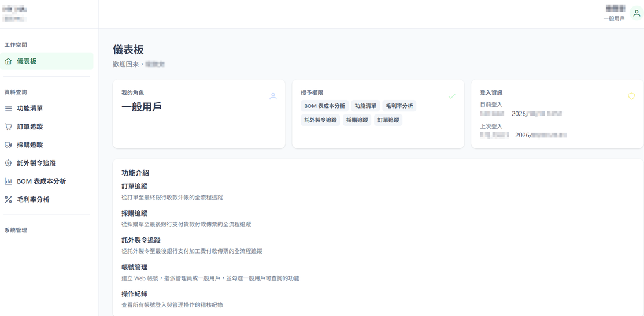Click the 從訂單至最終銀行收款沖帳 description

[172, 198]
